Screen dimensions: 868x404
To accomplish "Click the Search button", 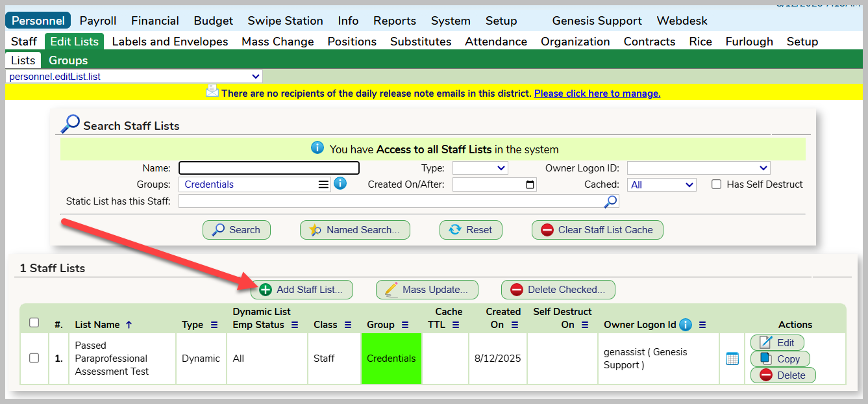I will (x=236, y=230).
